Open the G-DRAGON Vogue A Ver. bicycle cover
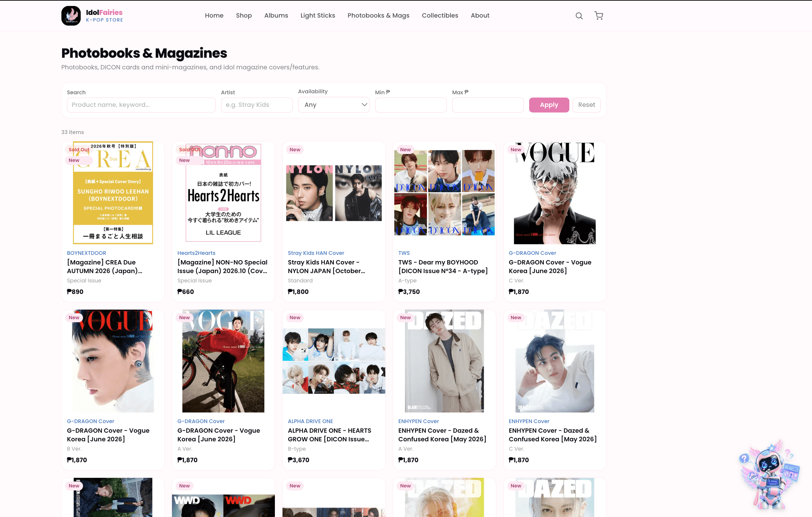 (223, 361)
